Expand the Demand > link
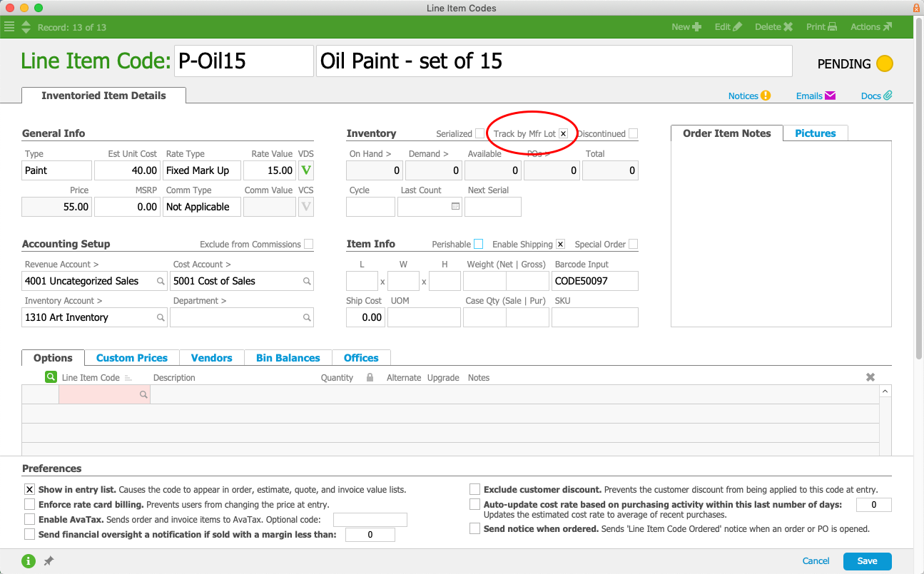924x574 pixels. (x=428, y=154)
